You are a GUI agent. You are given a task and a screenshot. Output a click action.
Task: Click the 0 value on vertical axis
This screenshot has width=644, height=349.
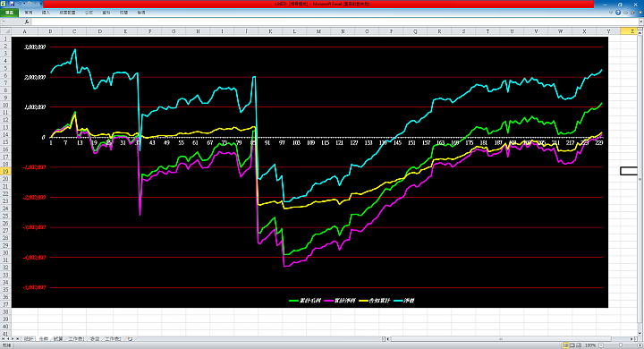tap(44, 137)
